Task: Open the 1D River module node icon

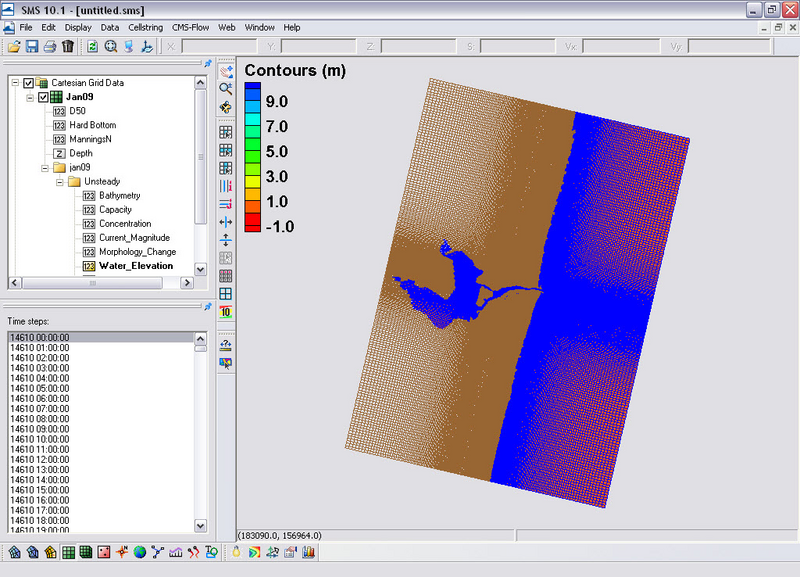Action: pos(157,552)
